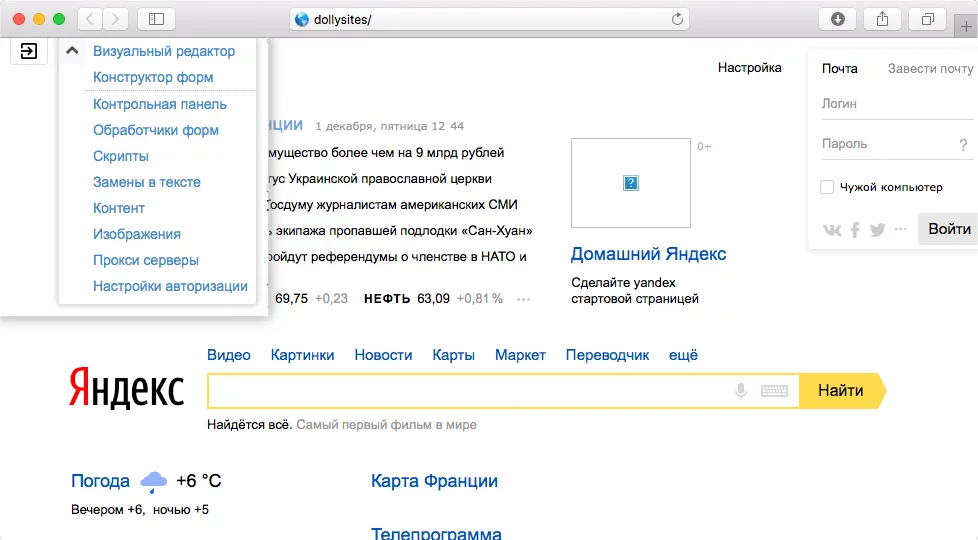Viewport: 978px width, 540px height.
Task: Select Изображения in the dropdown menu
Action: 137,234
